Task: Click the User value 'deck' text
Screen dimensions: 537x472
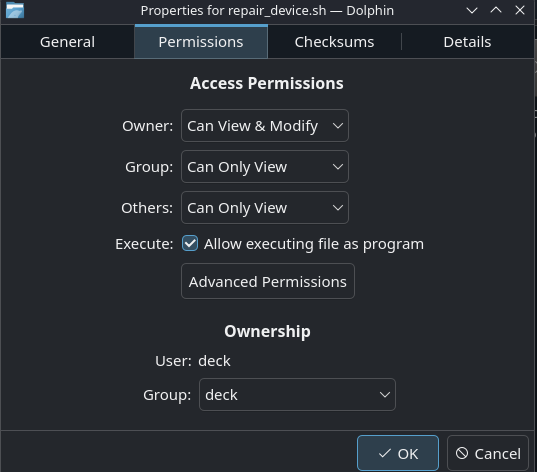Action: [214, 361]
